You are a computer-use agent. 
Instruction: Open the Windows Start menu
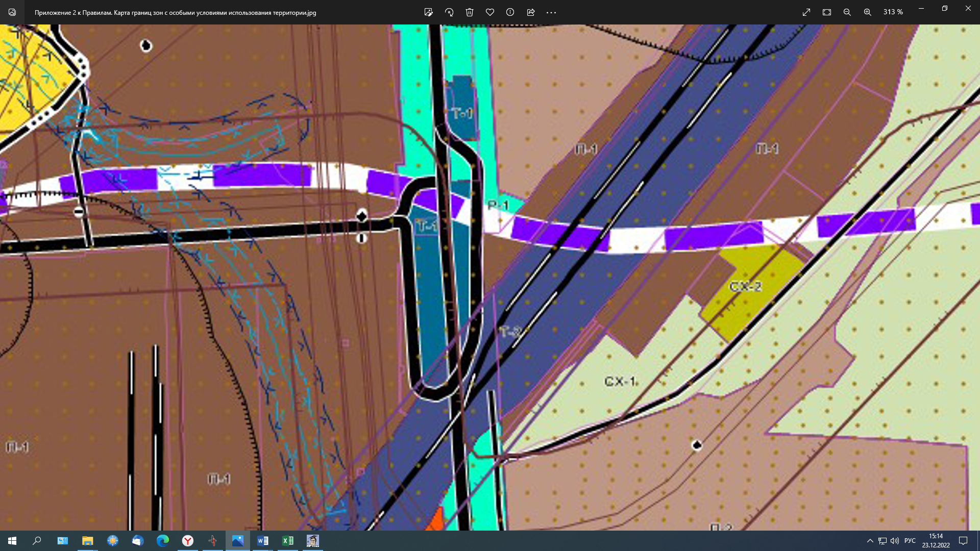(x=12, y=541)
